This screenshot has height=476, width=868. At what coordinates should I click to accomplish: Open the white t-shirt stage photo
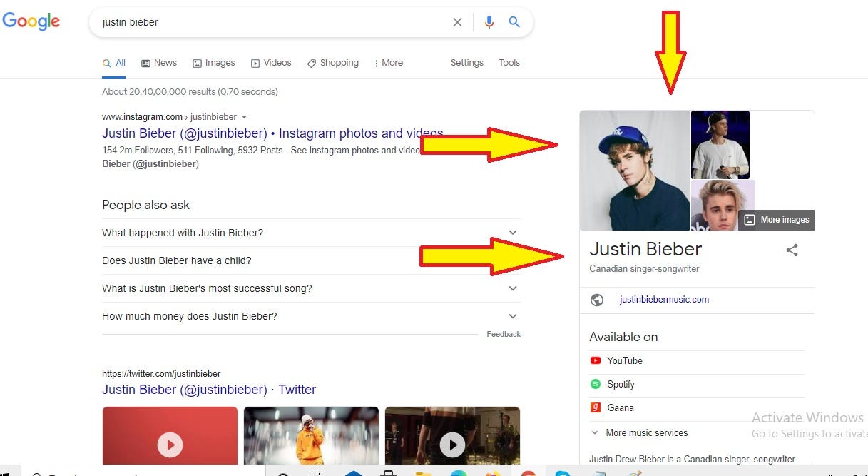pos(720,145)
